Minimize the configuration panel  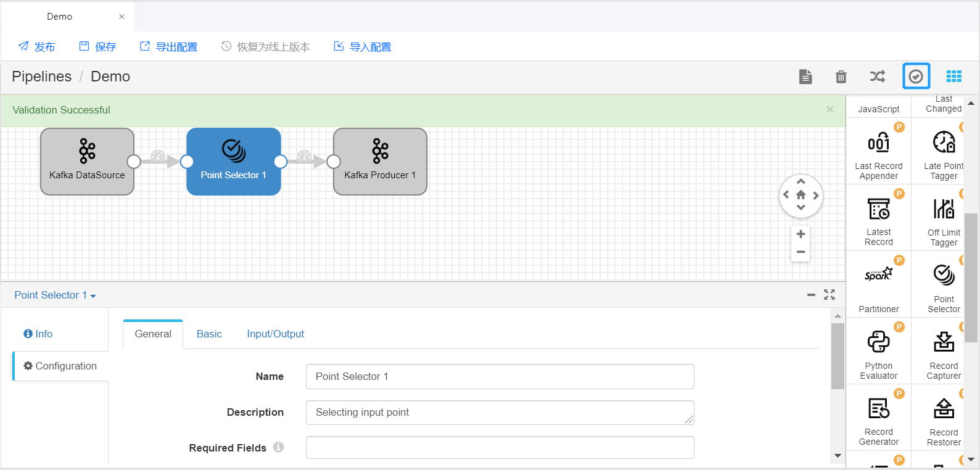point(811,295)
